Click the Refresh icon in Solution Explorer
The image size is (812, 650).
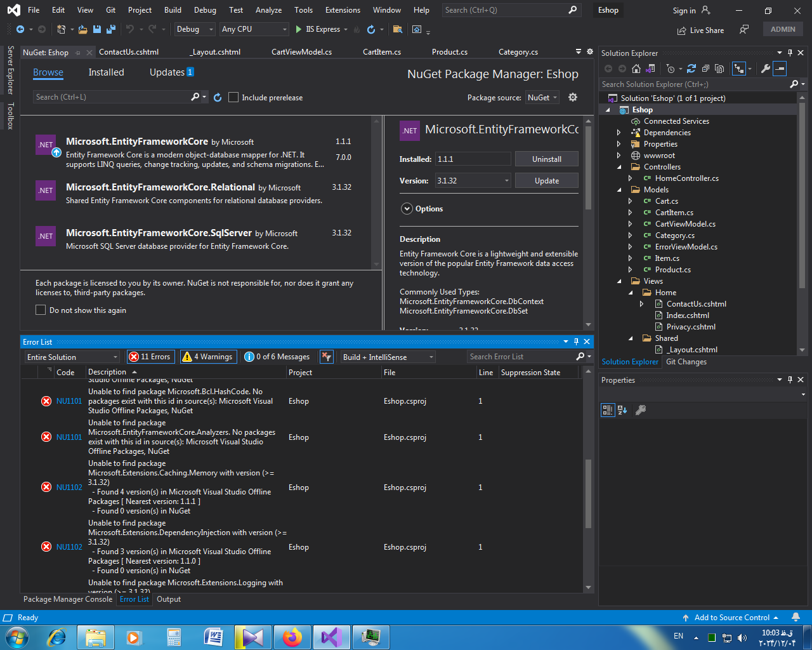[691, 69]
